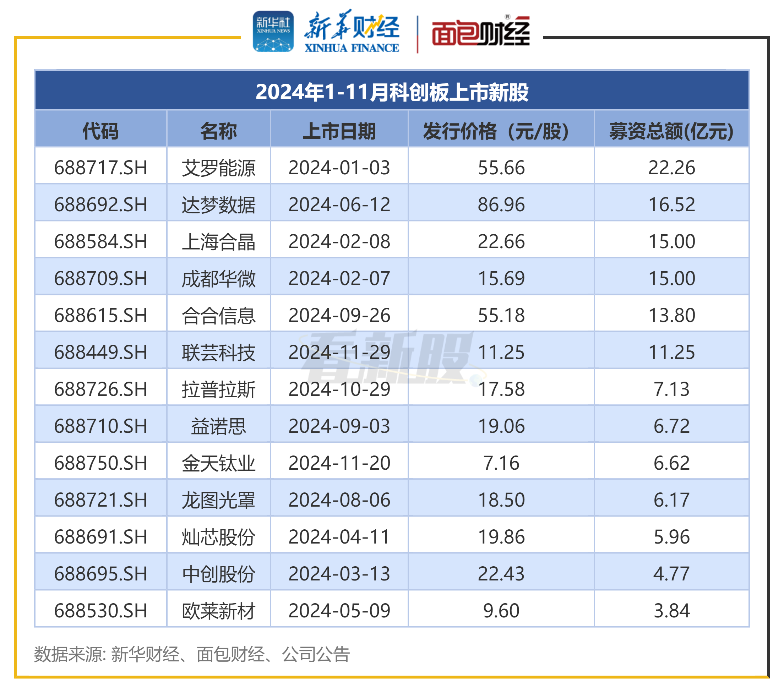The height and width of the screenshot is (693, 784).
Task: Click the 688692.SH stock code cell
Action: [x=101, y=204]
